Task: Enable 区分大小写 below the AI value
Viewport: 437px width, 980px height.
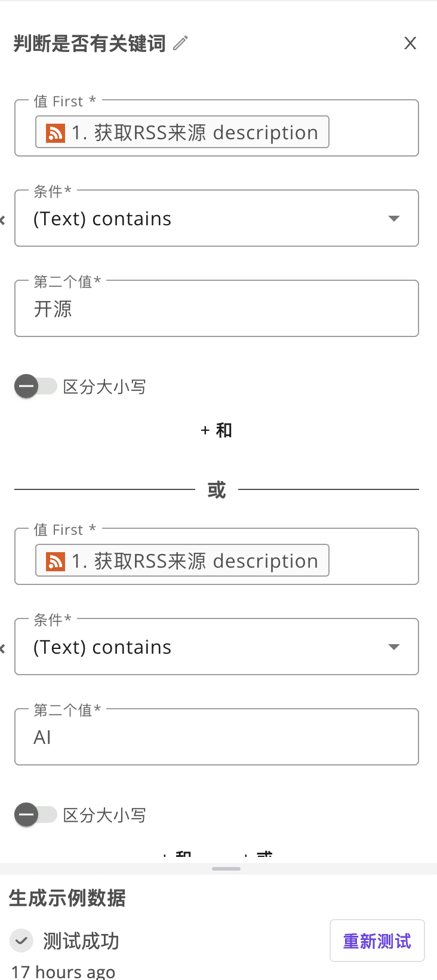Action: click(35, 814)
